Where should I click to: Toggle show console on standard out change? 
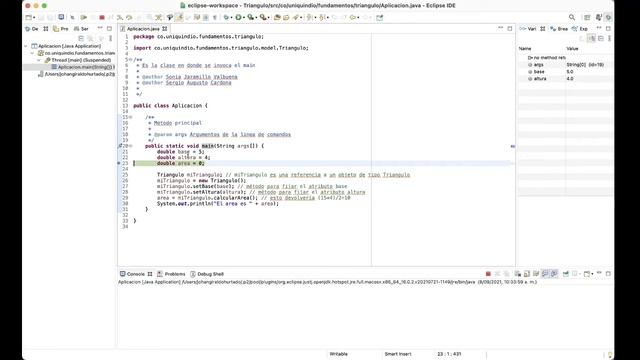point(545,274)
